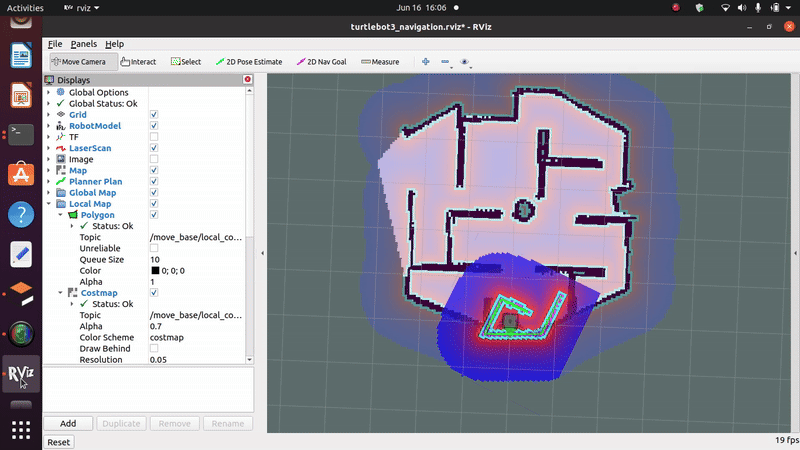This screenshot has width=800, height=450.
Task: Click the TF display icon
Action: 61,137
